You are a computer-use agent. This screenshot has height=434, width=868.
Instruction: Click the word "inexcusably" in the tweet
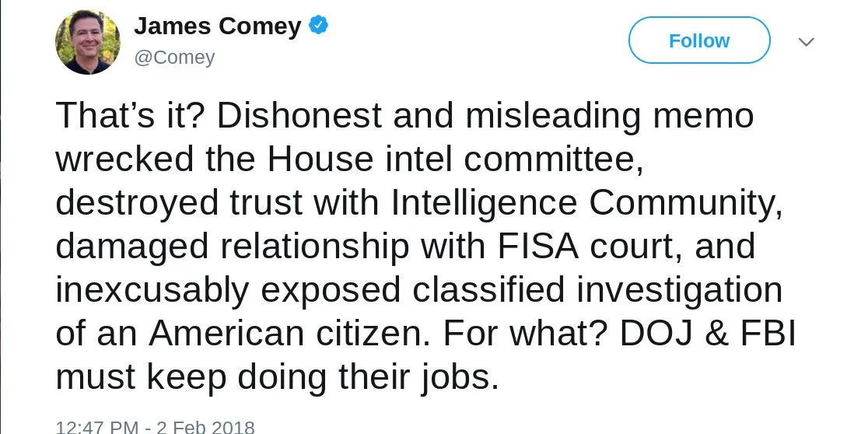(152, 290)
